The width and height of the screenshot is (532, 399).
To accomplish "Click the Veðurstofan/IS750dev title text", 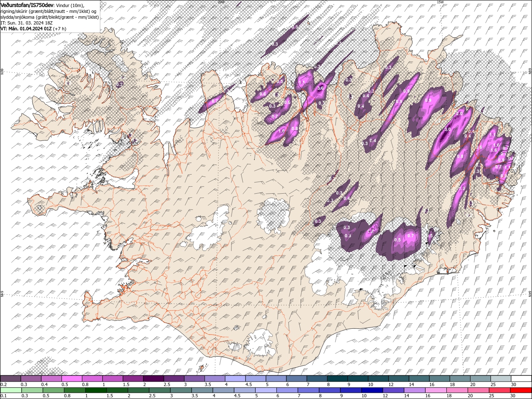I will 27,5.
